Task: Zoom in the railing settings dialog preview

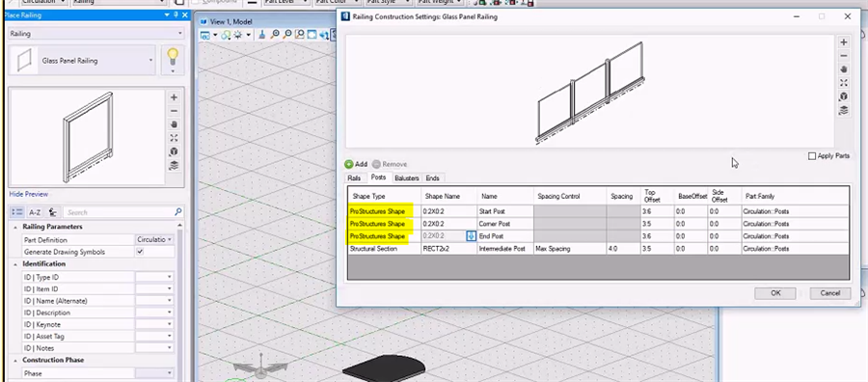Action: coord(844,42)
